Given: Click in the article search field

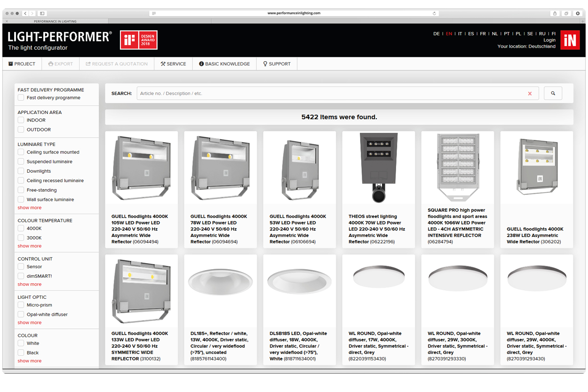Looking at the screenshot, I should (338, 93).
